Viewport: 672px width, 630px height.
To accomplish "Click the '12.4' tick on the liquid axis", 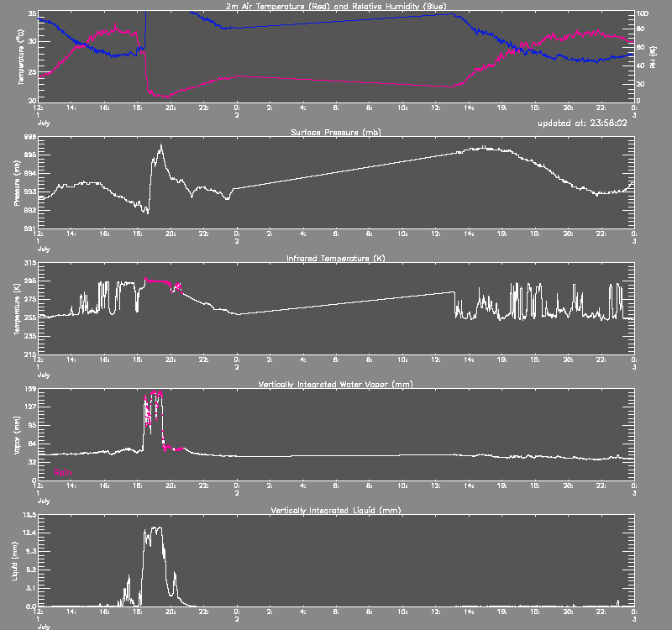I will pyautogui.click(x=30, y=533).
